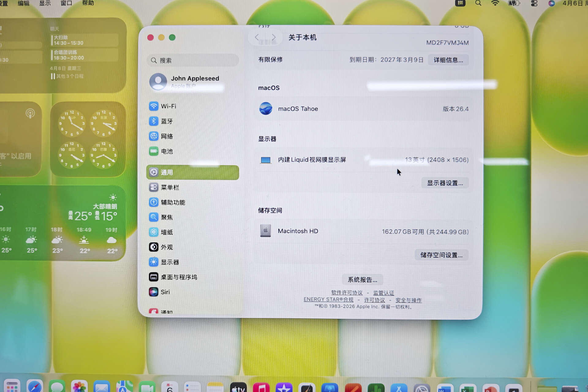Open Wallpaper (墙纸) settings
The height and width of the screenshot is (392, 588).
pyautogui.click(x=167, y=232)
